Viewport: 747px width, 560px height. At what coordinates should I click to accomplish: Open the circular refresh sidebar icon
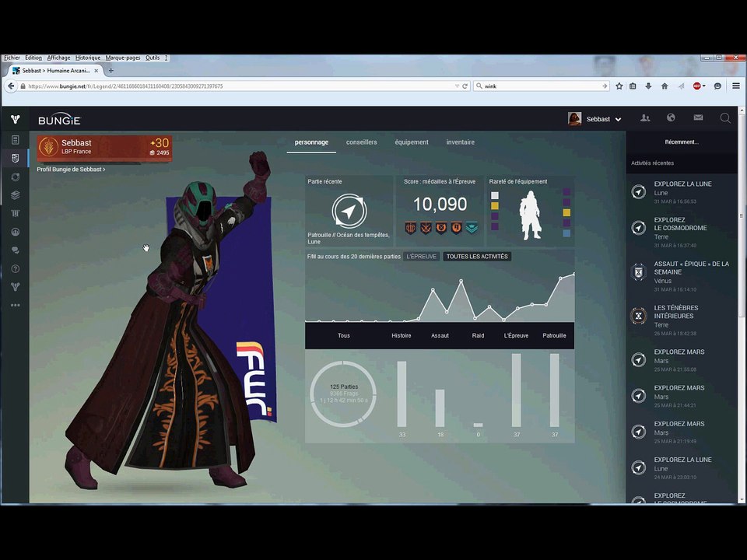(16, 177)
